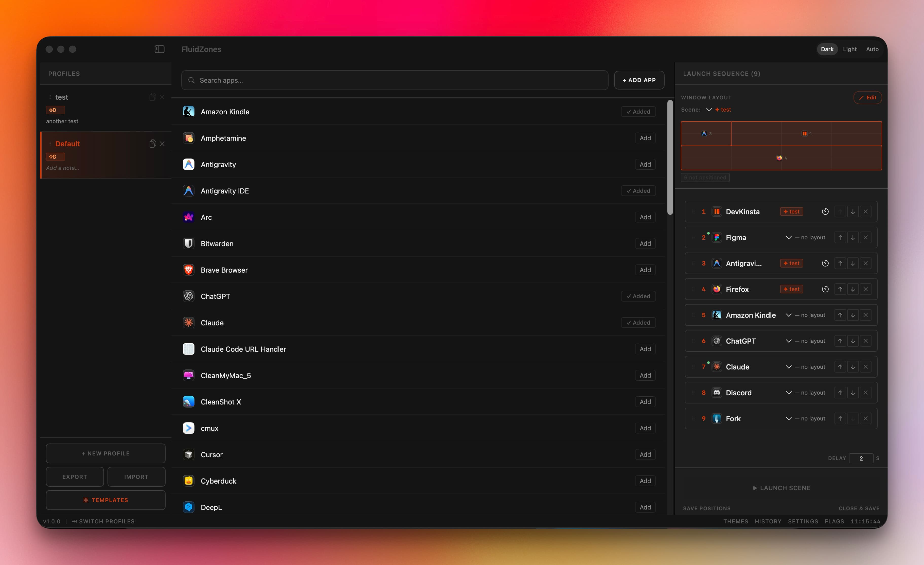Screen dimensions: 924x565
Task: Switch to Dark theme
Action: [827, 49]
